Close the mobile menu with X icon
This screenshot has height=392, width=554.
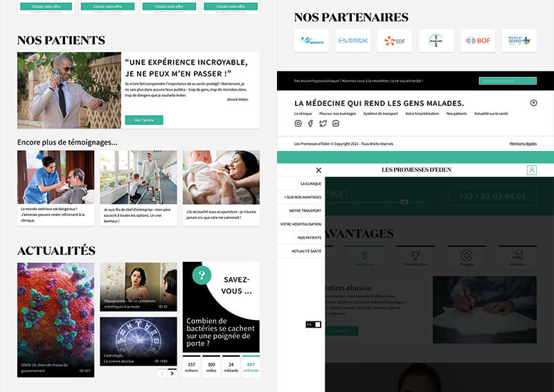[x=319, y=170]
